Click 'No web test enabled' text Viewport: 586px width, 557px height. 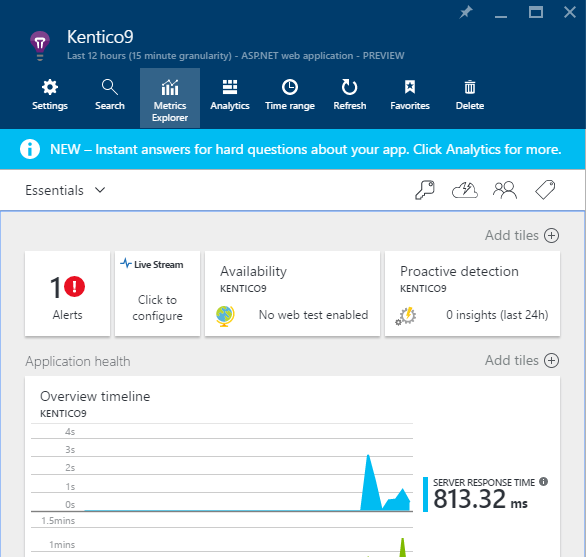314,315
